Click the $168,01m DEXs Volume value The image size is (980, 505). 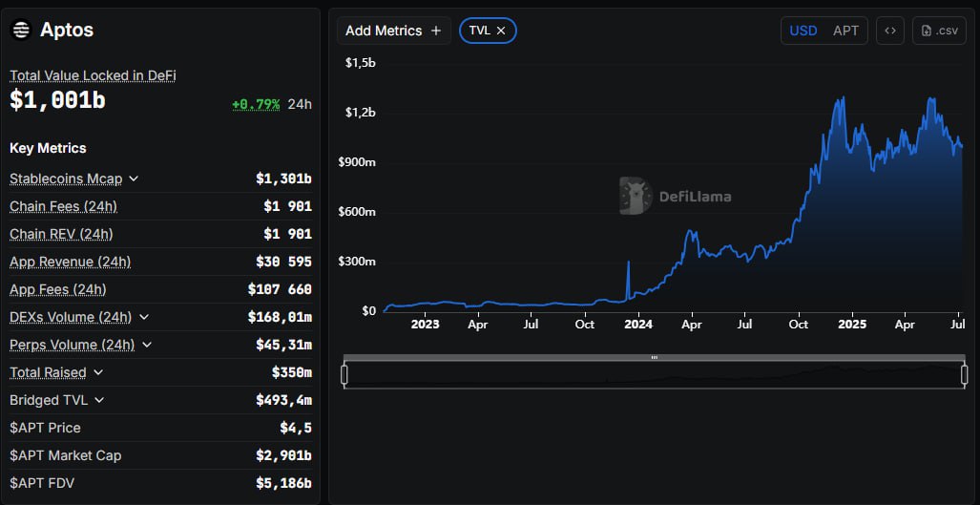(x=280, y=317)
